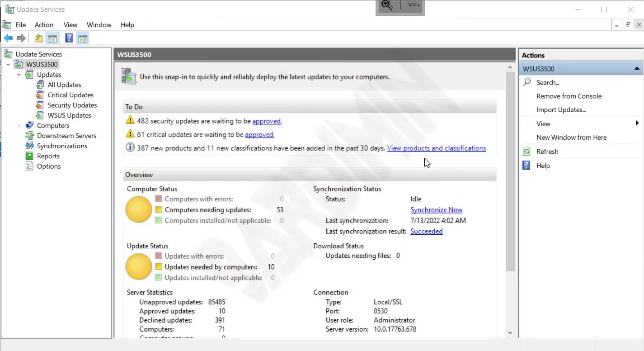Screen dimensions: 644x351
Task: Click the Up One Level folder icon
Action: click(x=39, y=38)
